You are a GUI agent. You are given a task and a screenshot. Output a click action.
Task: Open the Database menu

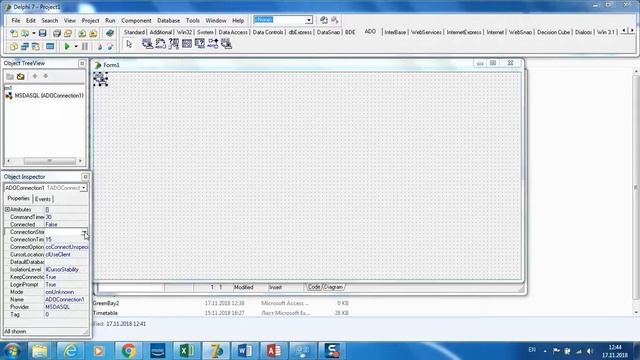pos(168,20)
